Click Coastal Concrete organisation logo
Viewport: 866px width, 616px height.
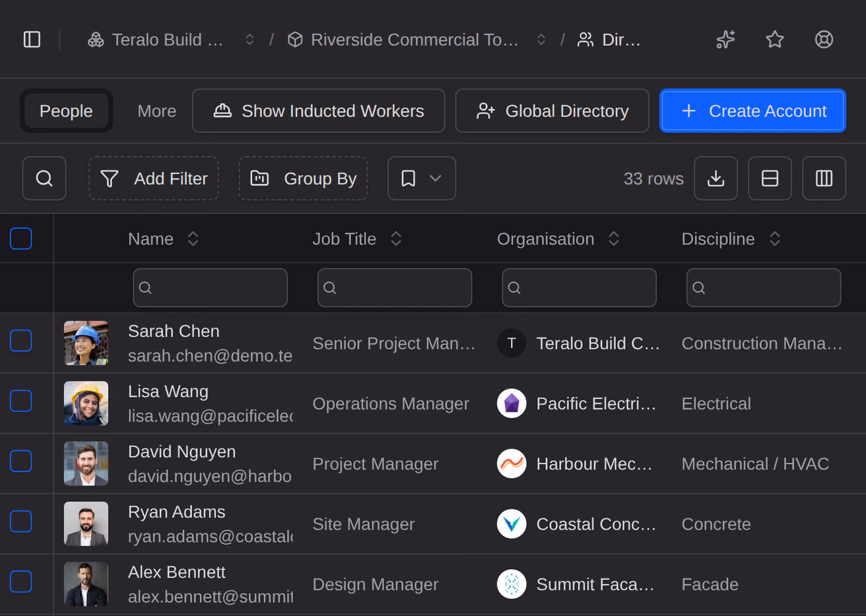pos(512,524)
